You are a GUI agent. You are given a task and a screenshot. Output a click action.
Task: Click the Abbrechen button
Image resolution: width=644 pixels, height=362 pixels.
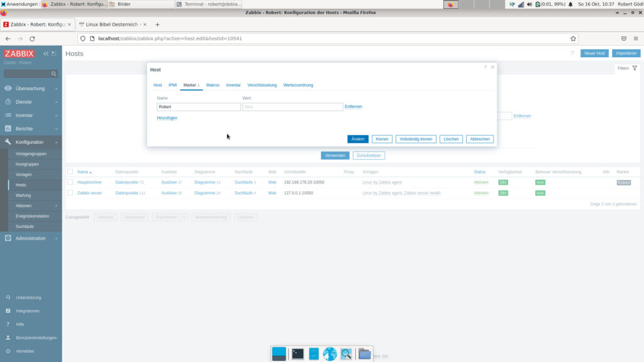pos(480,139)
